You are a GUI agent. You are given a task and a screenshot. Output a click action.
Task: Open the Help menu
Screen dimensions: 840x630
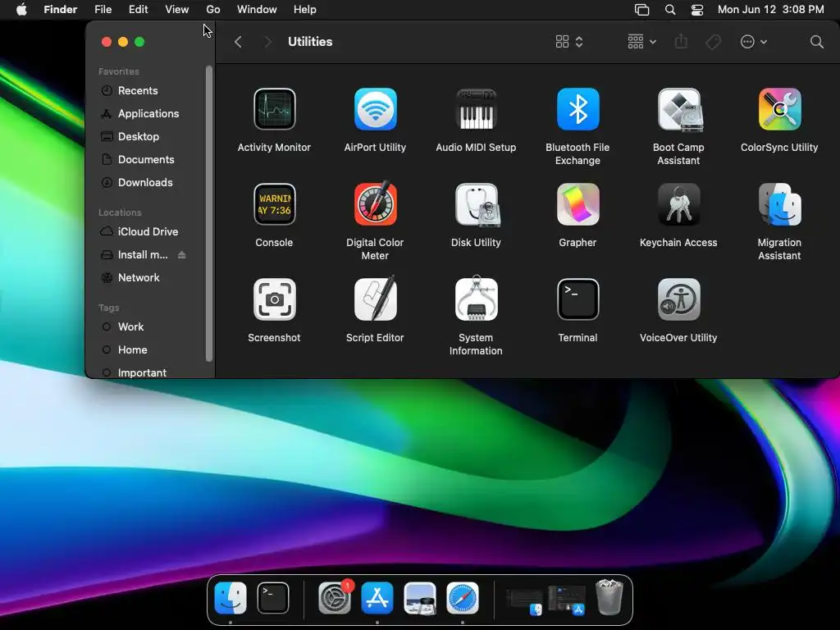click(x=305, y=10)
